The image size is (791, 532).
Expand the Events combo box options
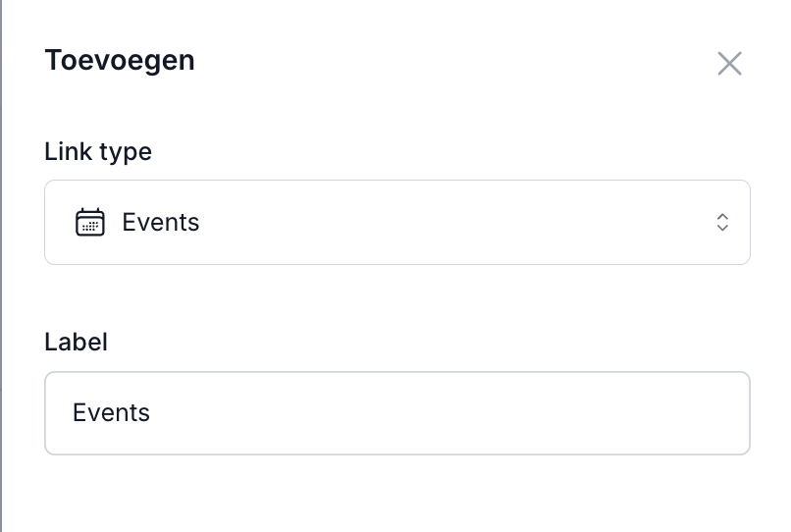pyautogui.click(x=396, y=223)
